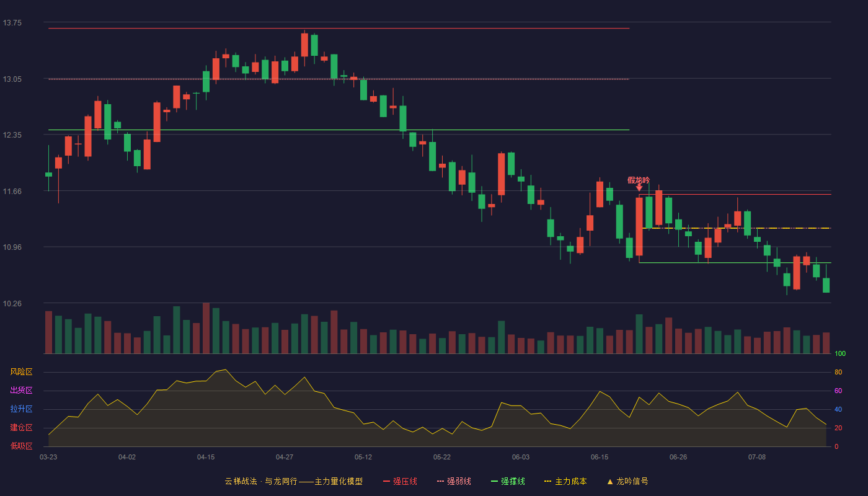Click the yellow dashed 主力成本 line
This screenshot has width=868, height=496.
click(x=735, y=228)
